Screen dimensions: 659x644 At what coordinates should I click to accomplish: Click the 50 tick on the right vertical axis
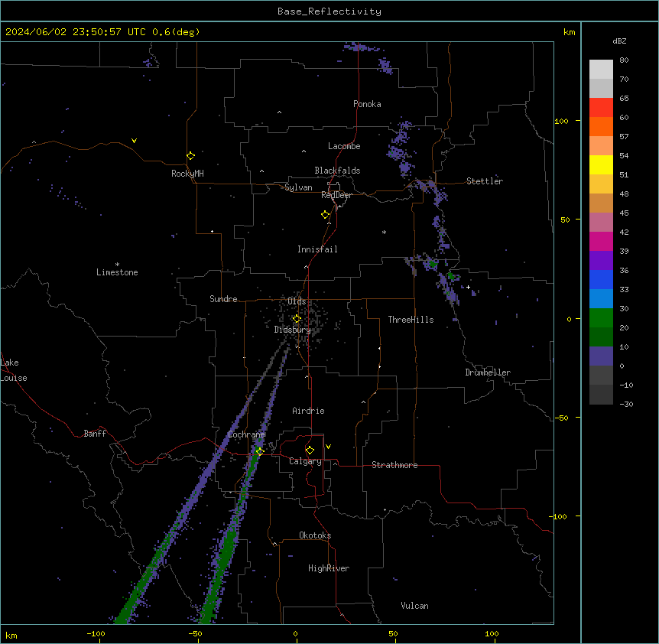(565, 220)
